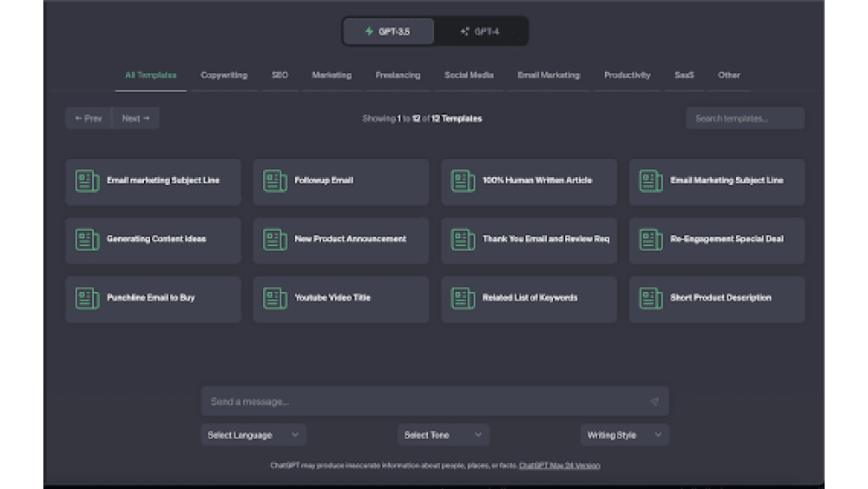Choose the 100% Human Written Article title

pyautogui.click(x=537, y=181)
